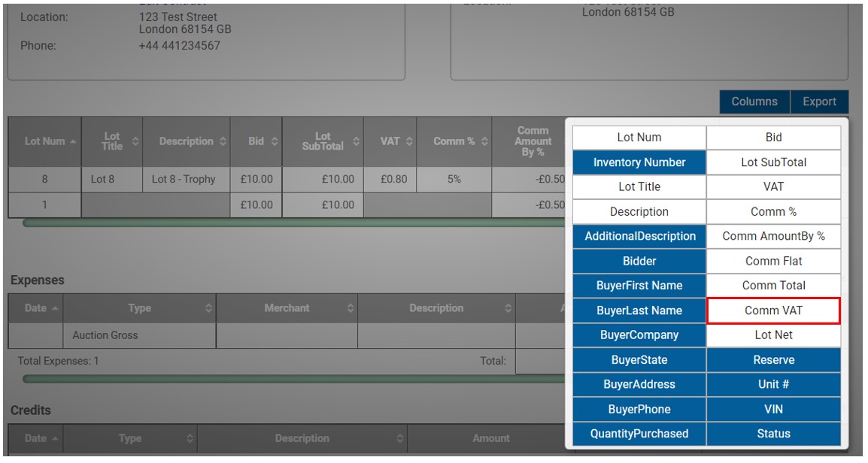Viewport: 868px width, 463px height.
Task: Toggle the Lot Net column entry
Action: tap(773, 334)
